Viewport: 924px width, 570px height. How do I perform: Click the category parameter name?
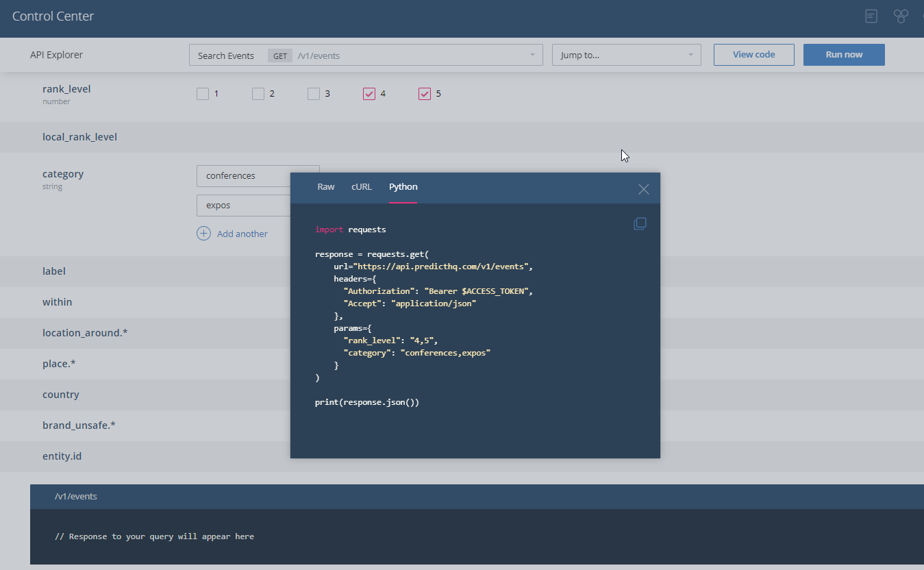click(63, 174)
